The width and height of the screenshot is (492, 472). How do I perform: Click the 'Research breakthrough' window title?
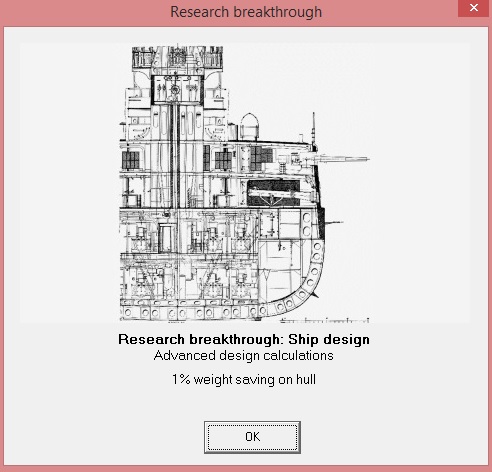click(x=246, y=12)
